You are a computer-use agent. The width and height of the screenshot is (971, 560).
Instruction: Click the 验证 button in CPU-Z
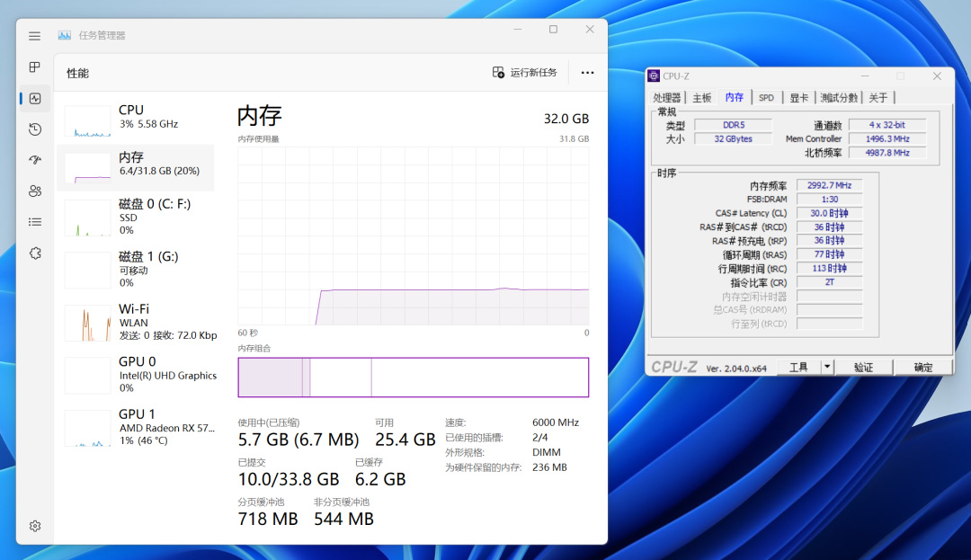[863, 368]
